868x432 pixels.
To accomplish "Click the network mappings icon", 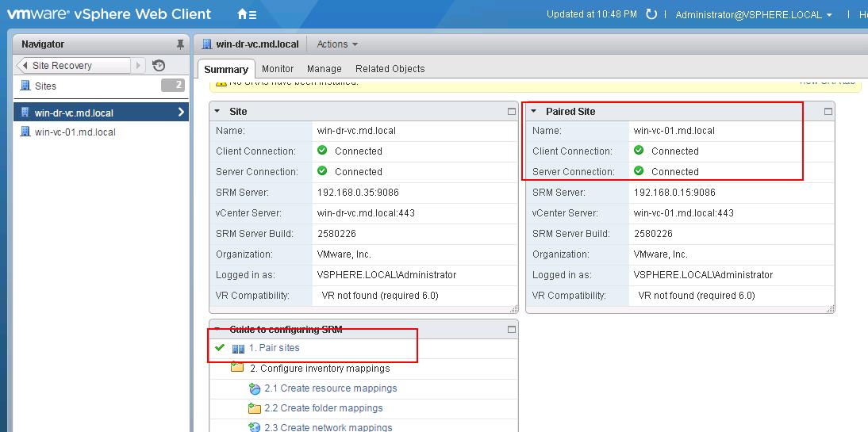I will [254, 427].
